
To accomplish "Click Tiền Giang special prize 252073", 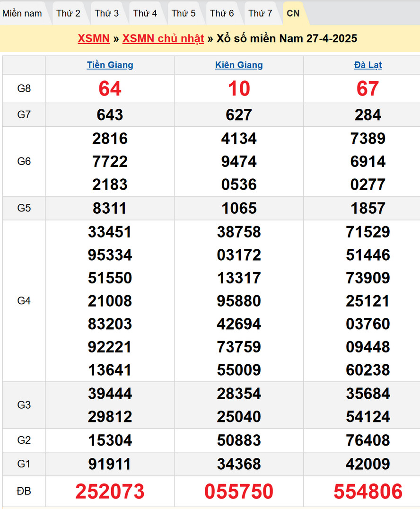I will click(110, 492).
